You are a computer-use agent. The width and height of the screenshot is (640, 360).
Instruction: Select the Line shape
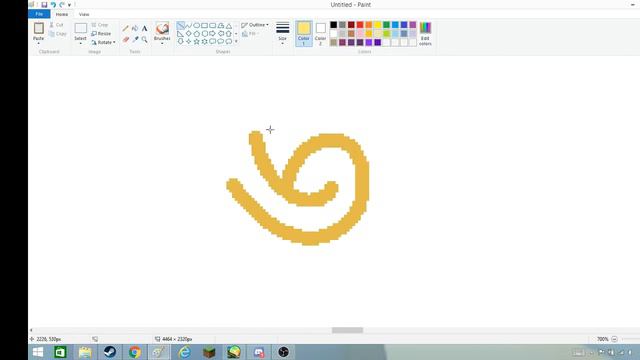coord(180,26)
